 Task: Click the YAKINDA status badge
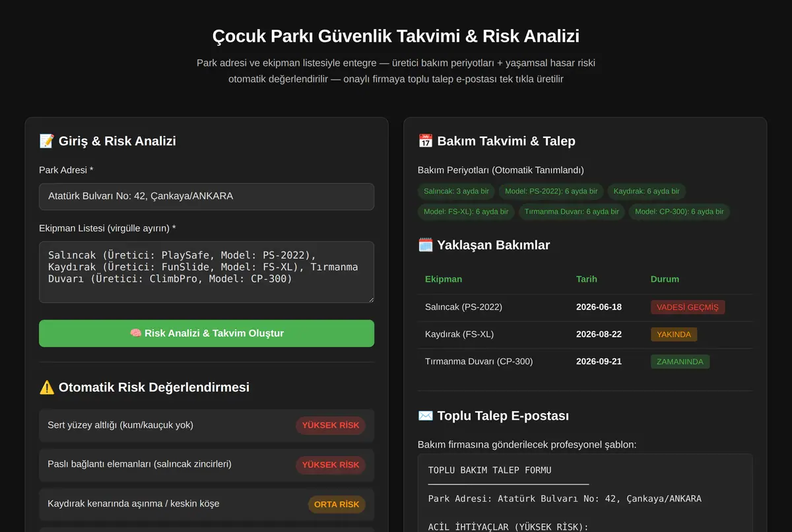674,335
